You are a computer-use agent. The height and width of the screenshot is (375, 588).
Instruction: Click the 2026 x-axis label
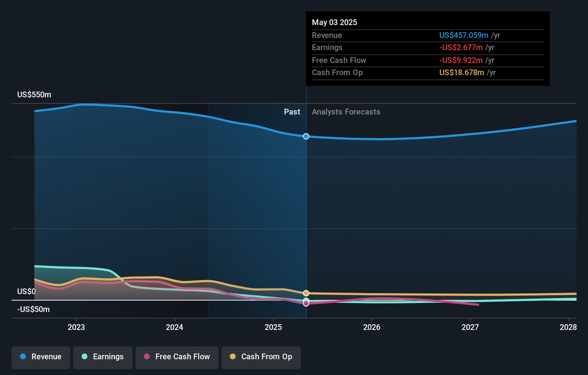point(372,327)
